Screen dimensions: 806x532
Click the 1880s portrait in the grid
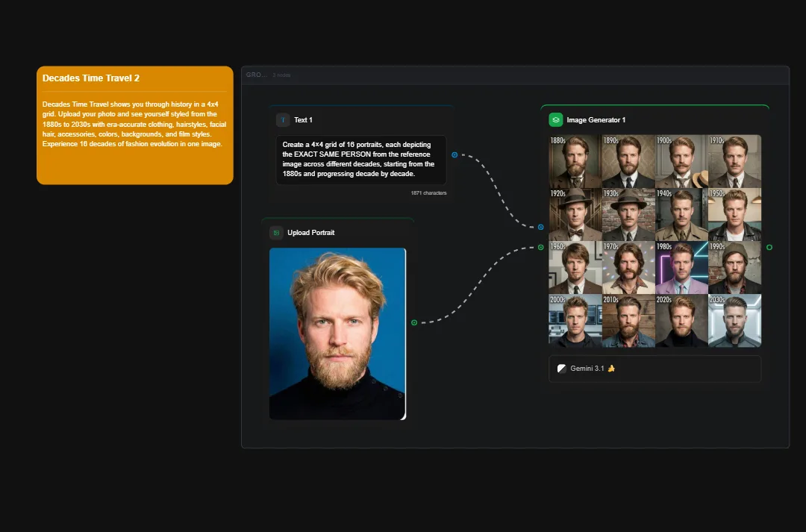point(575,160)
